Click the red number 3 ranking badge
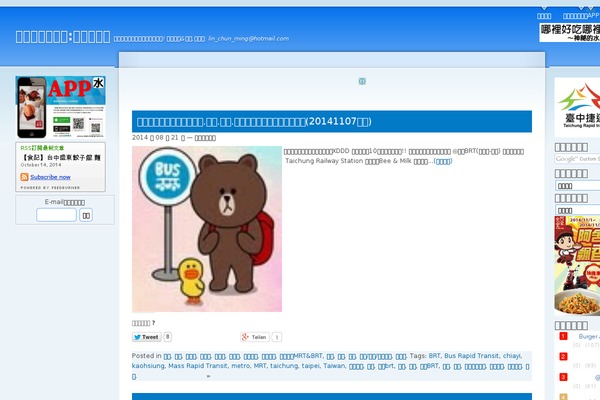 point(563,377)
